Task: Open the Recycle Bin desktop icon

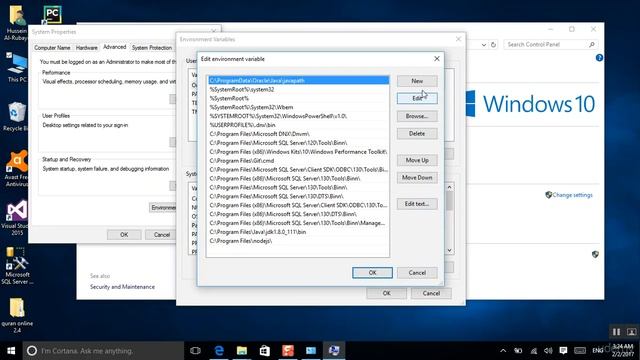Action: coord(16,117)
